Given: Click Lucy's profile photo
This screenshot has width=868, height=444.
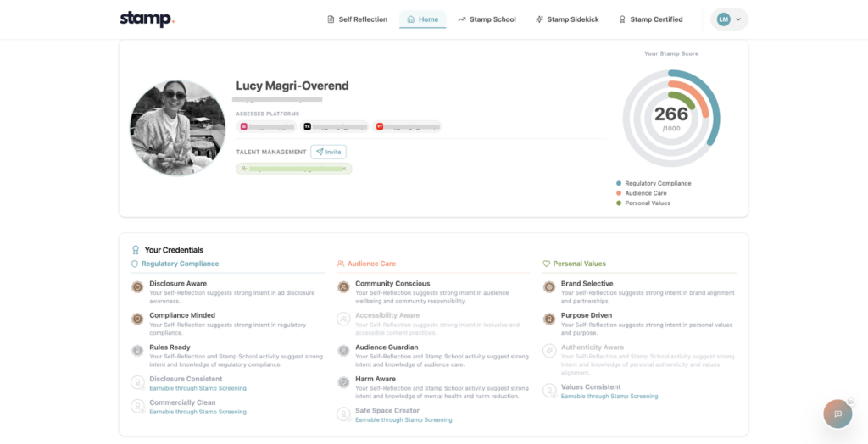Looking at the screenshot, I should (178, 128).
